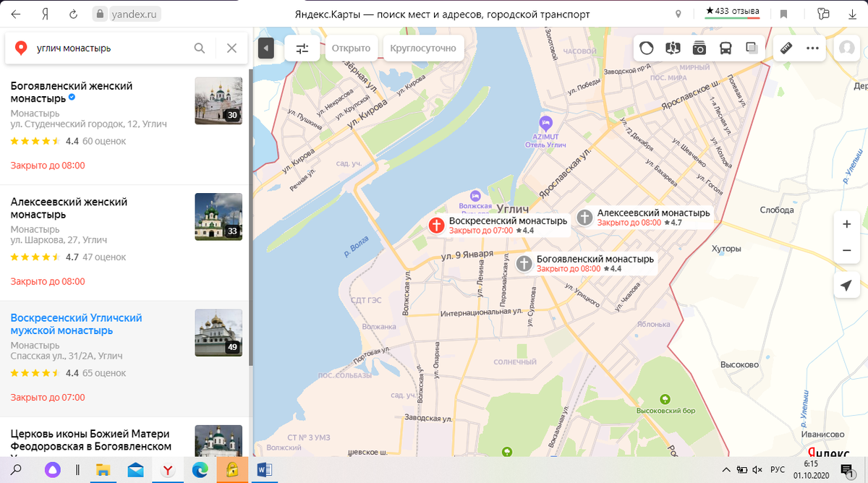Image resolution: width=868 pixels, height=483 pixels.
Task: Enable street panoramas icon
Action: [x=673, y=48]
